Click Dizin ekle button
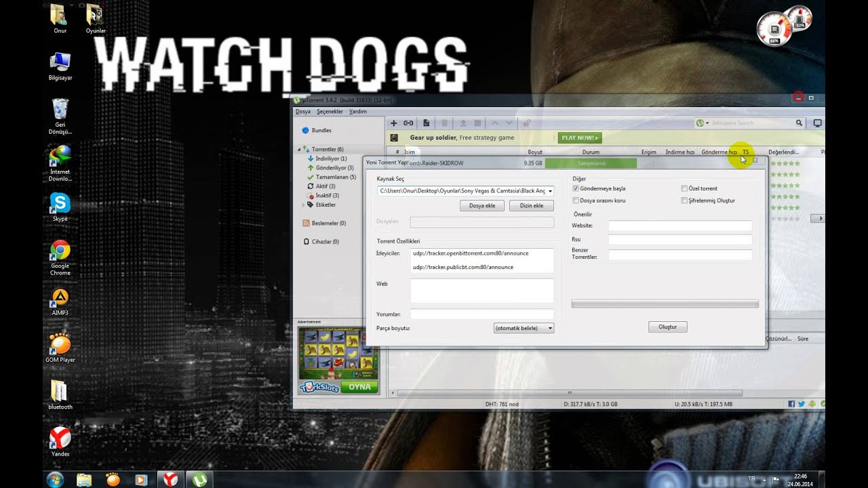Image resolution: width=868 pixels, height=488 pixels. click(x=532, y=205)
